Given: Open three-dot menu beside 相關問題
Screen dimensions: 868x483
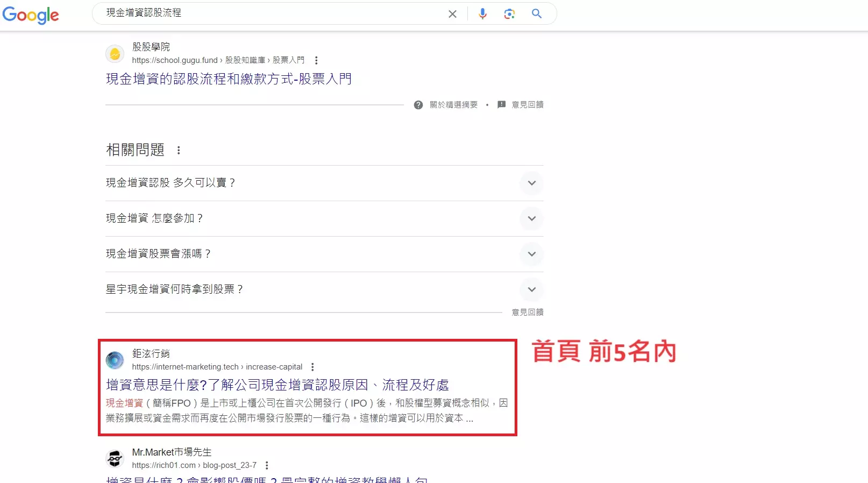Looking at the screenshot, I should [x=179, y=151].
